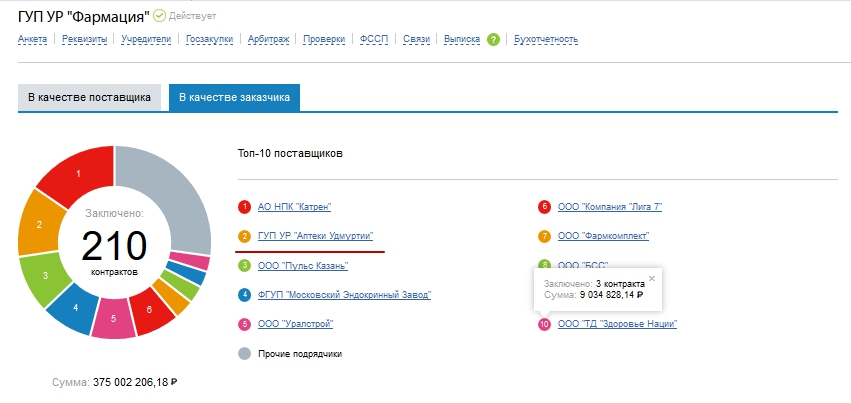Click pink number 5 badge beside Уралстрой
Image resolution: width=851 pixels, height=403 pixels.
[244, 324]
